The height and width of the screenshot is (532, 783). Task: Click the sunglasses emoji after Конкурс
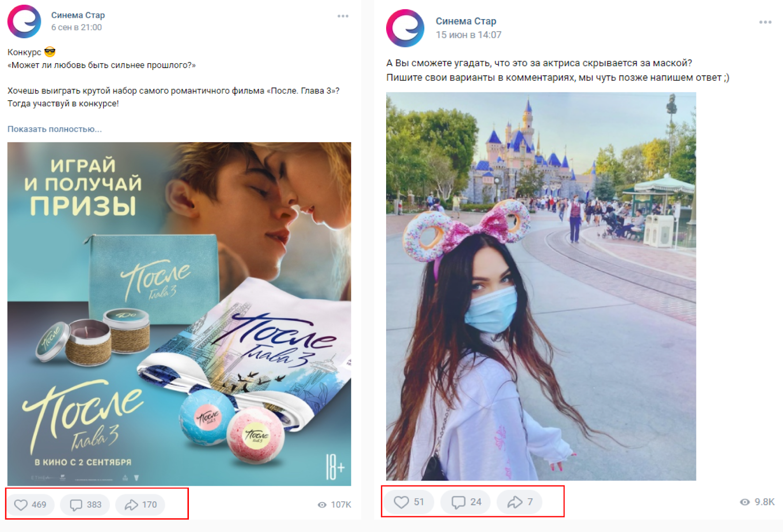(x=50, y=51)
